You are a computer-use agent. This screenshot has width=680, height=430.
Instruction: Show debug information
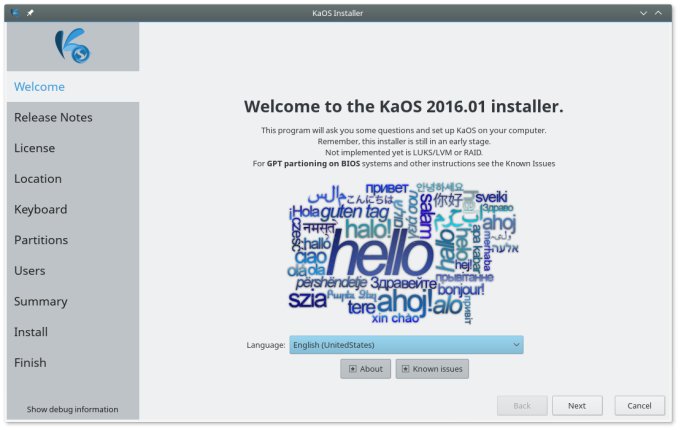tap(72, 409)
